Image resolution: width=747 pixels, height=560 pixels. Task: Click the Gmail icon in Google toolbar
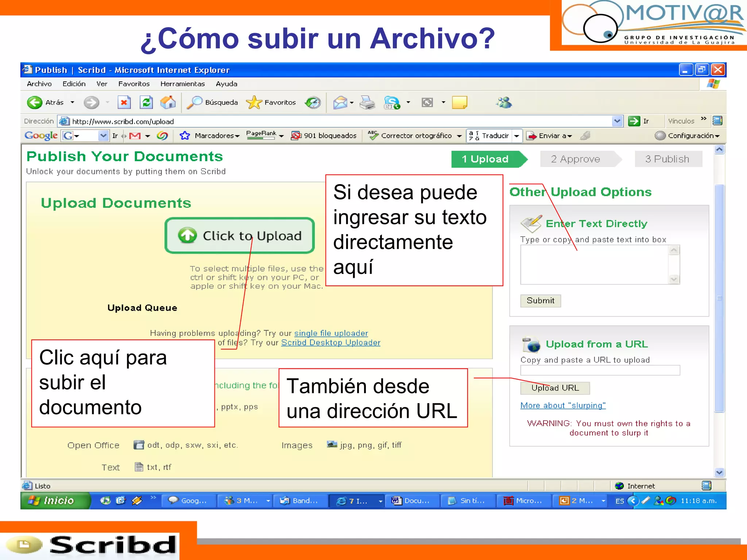(135, 136)
